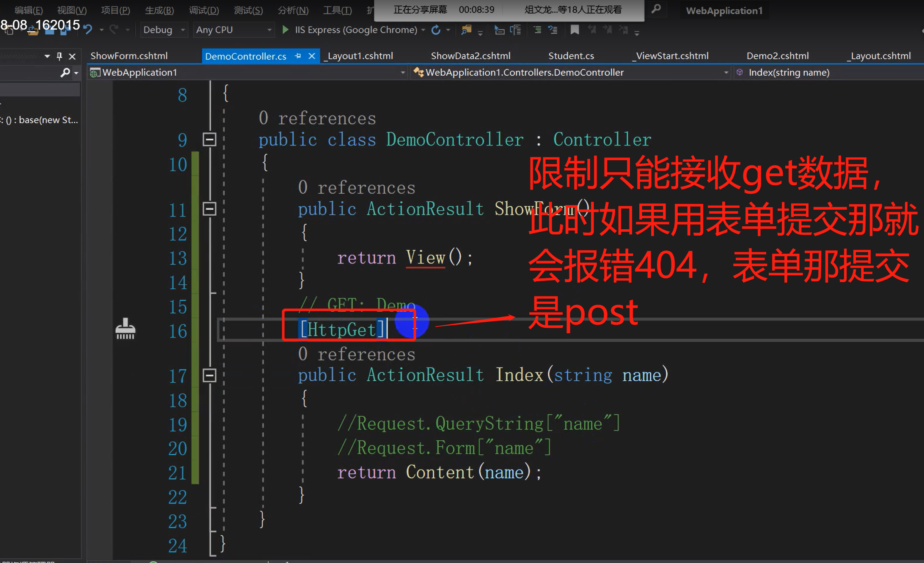924x563 pixels.
Task: Collapse the DemoController class region
Action: [209, 140]
